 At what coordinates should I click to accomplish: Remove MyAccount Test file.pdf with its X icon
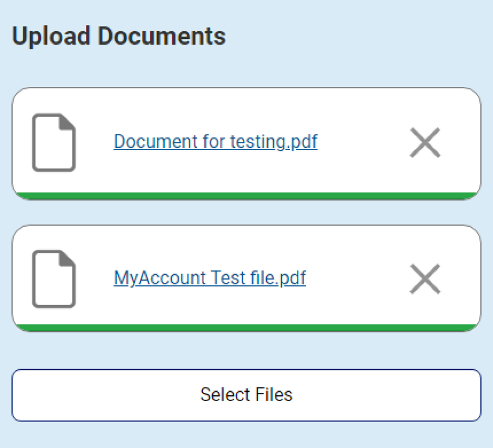(x=425, y=279)
